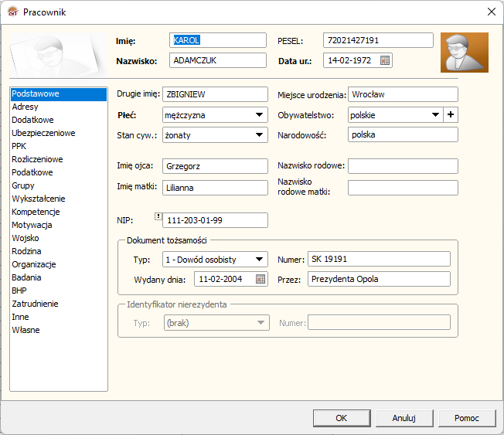Open help with Pomoc button
Screen dimensions: 504x435
[466, 418]
